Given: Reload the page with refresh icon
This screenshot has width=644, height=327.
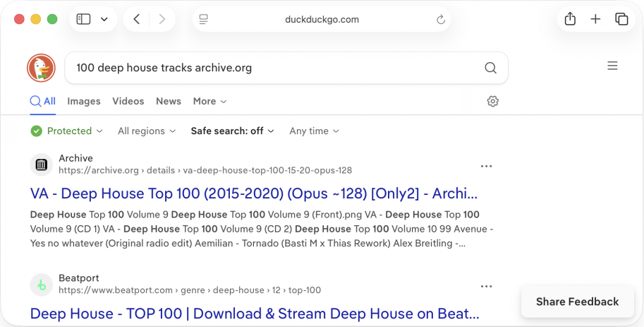Looking at the screenshot, I should [441, 20].
